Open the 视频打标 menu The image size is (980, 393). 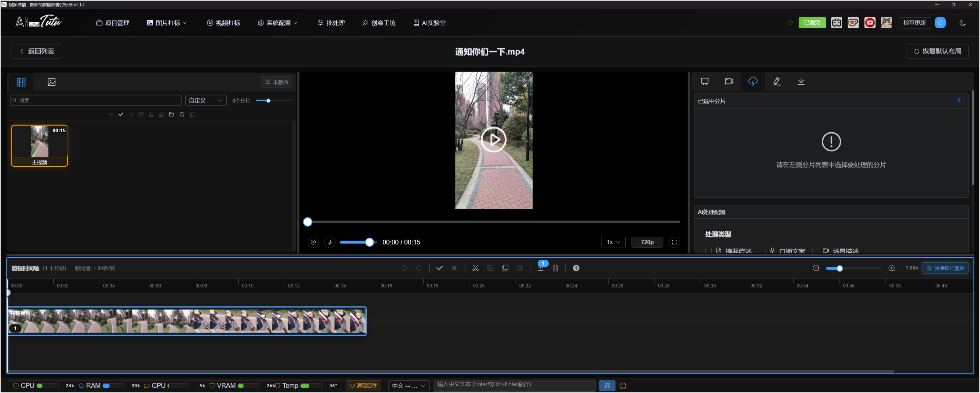pyautogui.click(x=224, y=23)
